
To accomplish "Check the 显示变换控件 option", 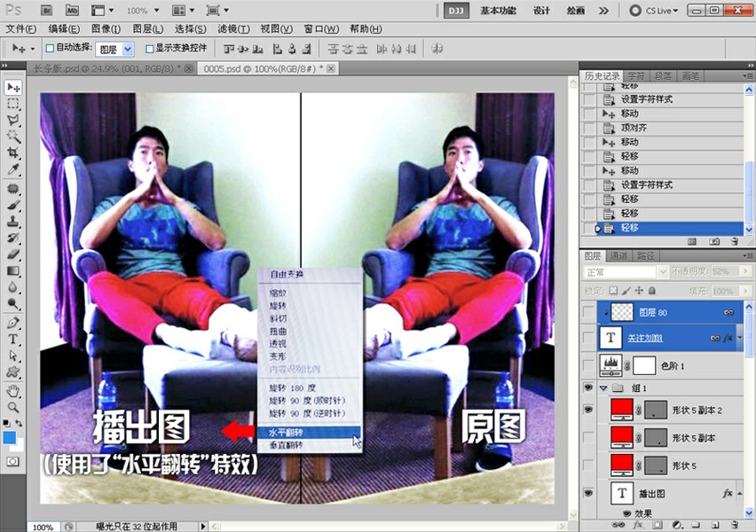I will tap(149, 49).
